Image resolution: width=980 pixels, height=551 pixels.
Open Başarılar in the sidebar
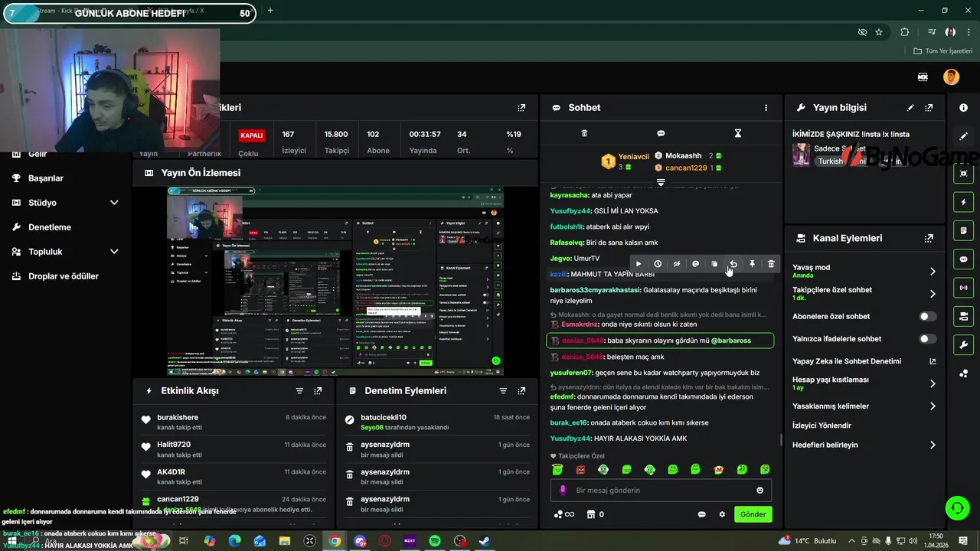[46, 178]
